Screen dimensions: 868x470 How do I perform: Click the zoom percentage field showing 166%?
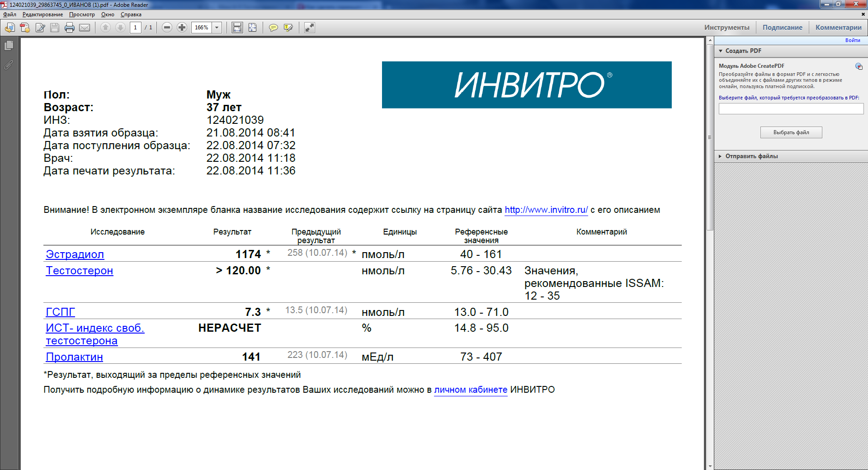(202, 28)
